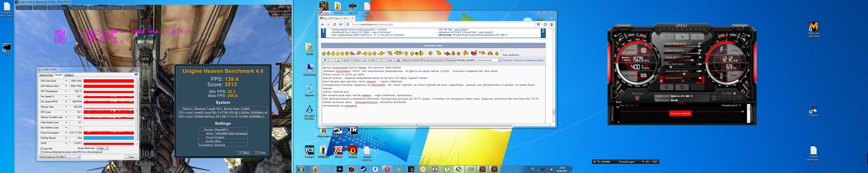The width and height of the screenshot is (868, 173).
Task: Open font size Нормальный dropdown
Action: [489, 60]
